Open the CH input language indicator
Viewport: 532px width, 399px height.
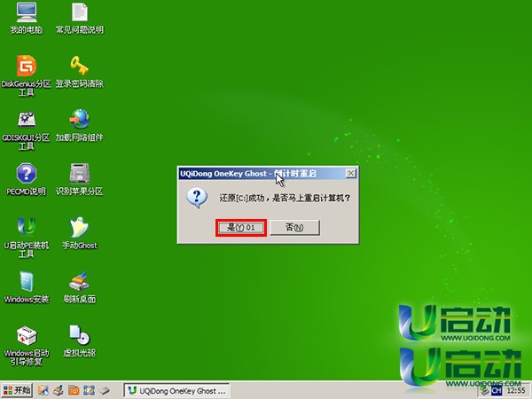[497, 391]
